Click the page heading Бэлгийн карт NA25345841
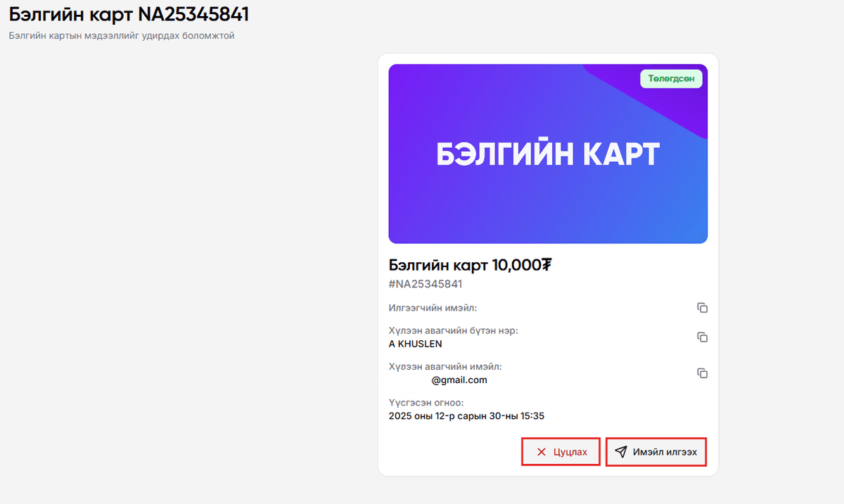 coord(129,14)
